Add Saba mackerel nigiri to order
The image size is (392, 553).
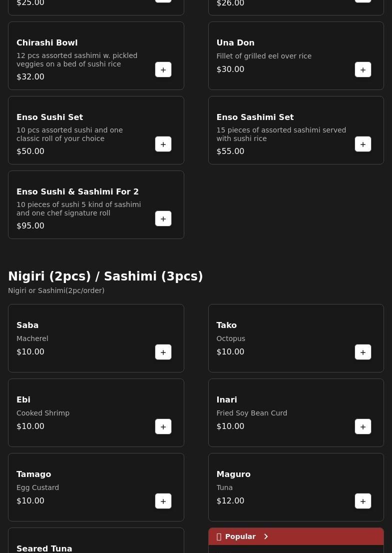click(163, 352)
